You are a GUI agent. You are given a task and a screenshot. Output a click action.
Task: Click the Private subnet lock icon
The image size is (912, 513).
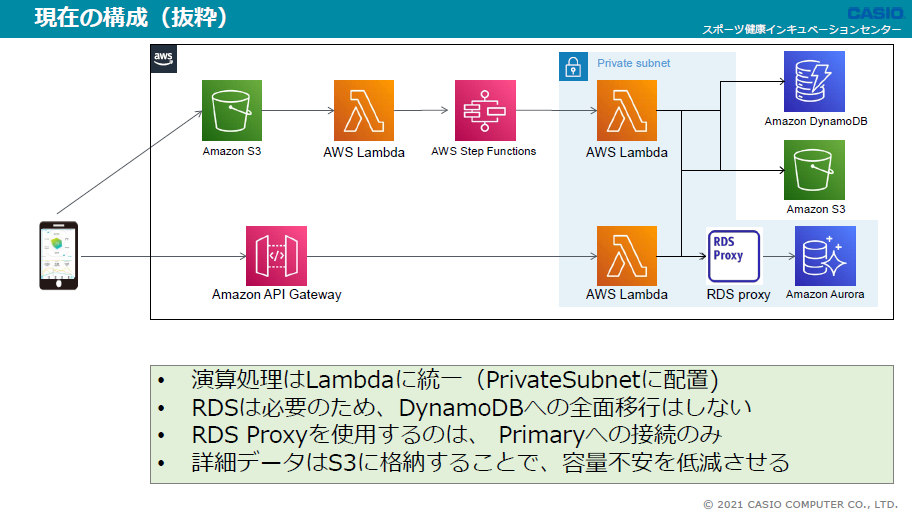pos(573,66)
